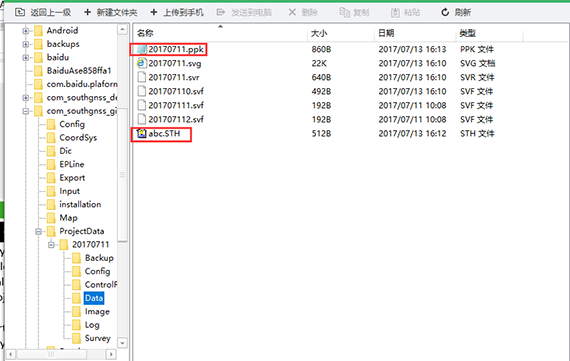This screenshot has height=361, width=570.
Task: Select the 201707111.svf file icon
Action: (142, 105)
